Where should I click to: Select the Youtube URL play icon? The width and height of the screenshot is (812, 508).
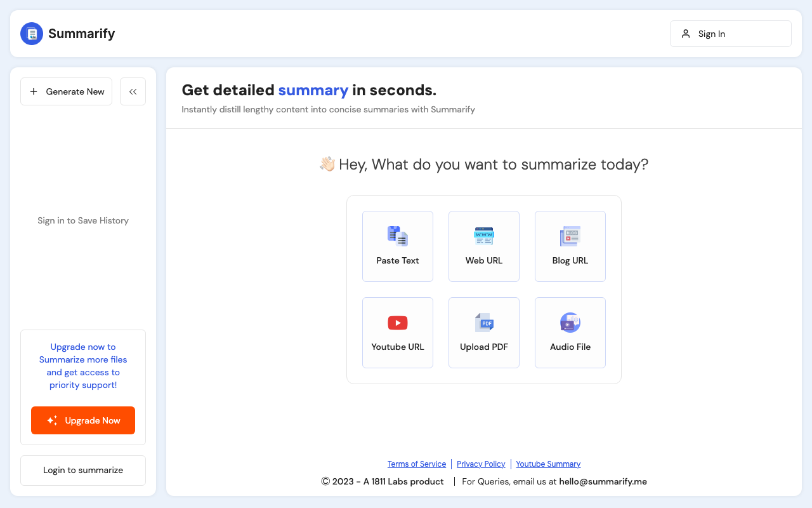tap(398, 323)
